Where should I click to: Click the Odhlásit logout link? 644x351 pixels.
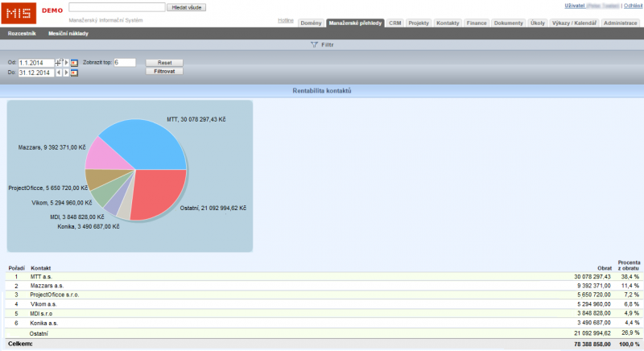pos(632,6)
